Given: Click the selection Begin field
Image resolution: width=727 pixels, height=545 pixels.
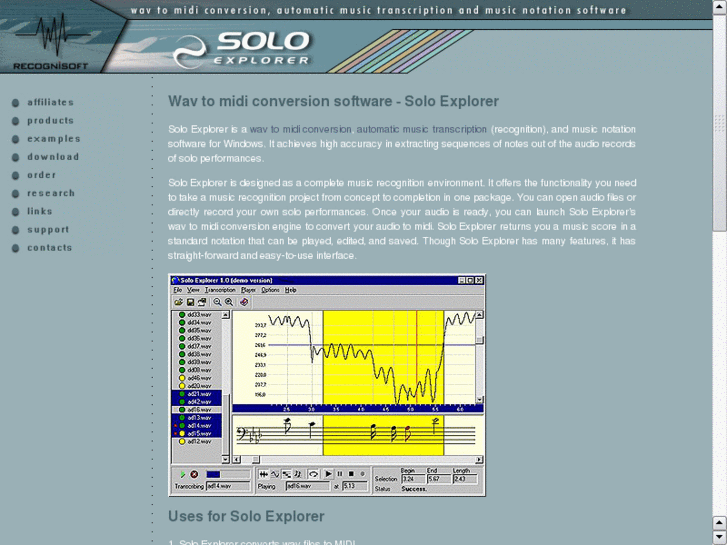Looking at the screenshot, I should pyautogui.click(x=414, y=479).
